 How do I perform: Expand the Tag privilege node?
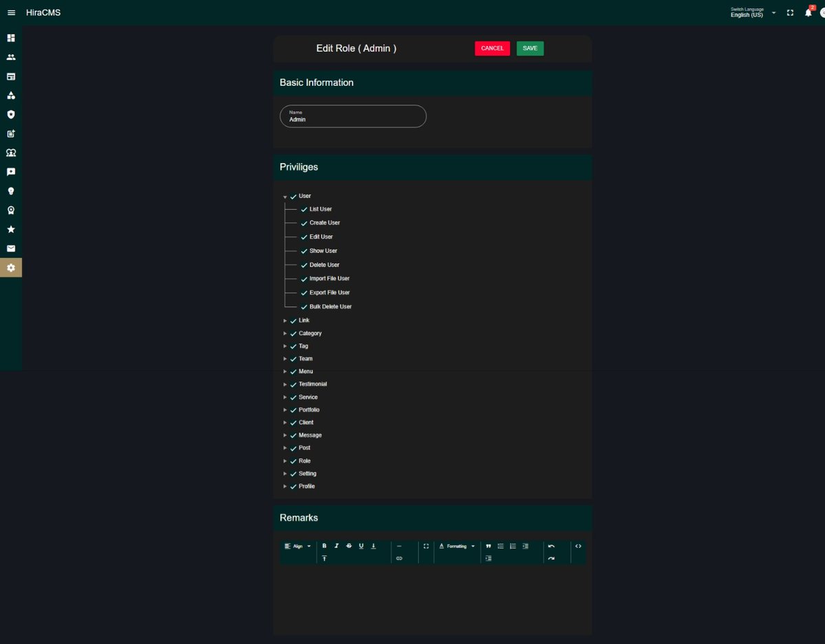pos(285,346)
